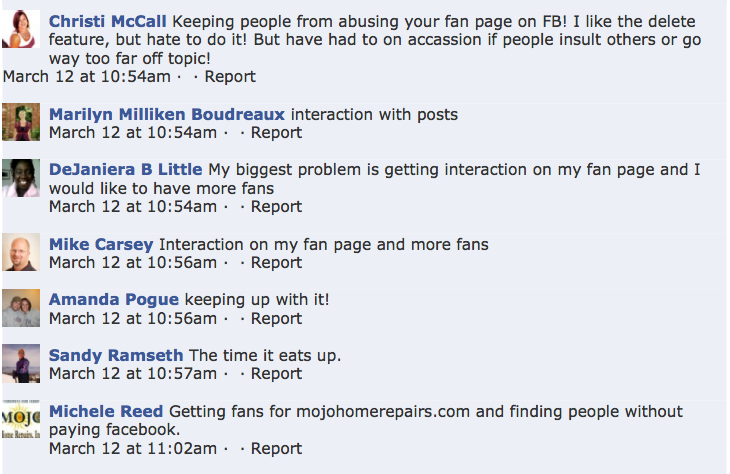Open Marilyn Milliken Boudreaux's avatar
Viewport: 730px width, 474px height.
tap(21, 122)
